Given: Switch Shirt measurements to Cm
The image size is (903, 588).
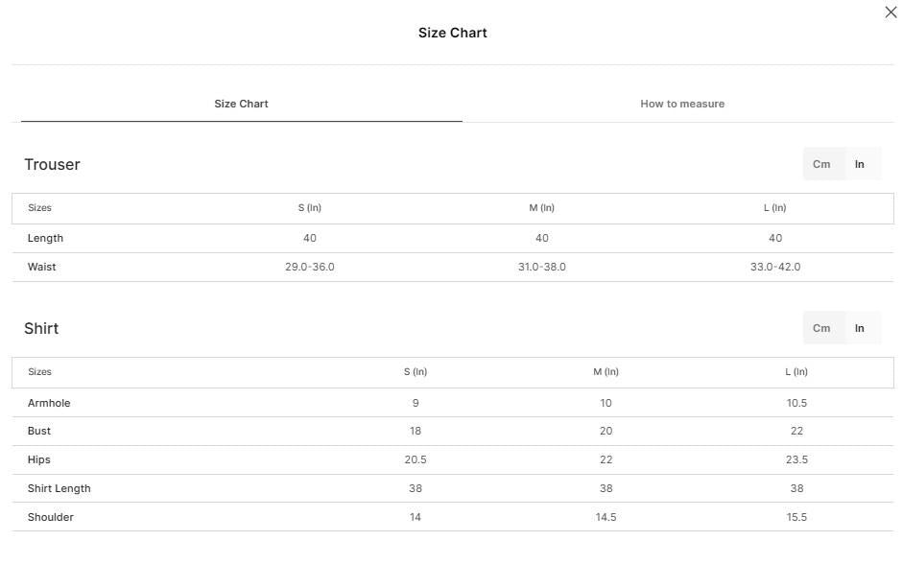Looking at the screenshot, I should tap(821, 328).
